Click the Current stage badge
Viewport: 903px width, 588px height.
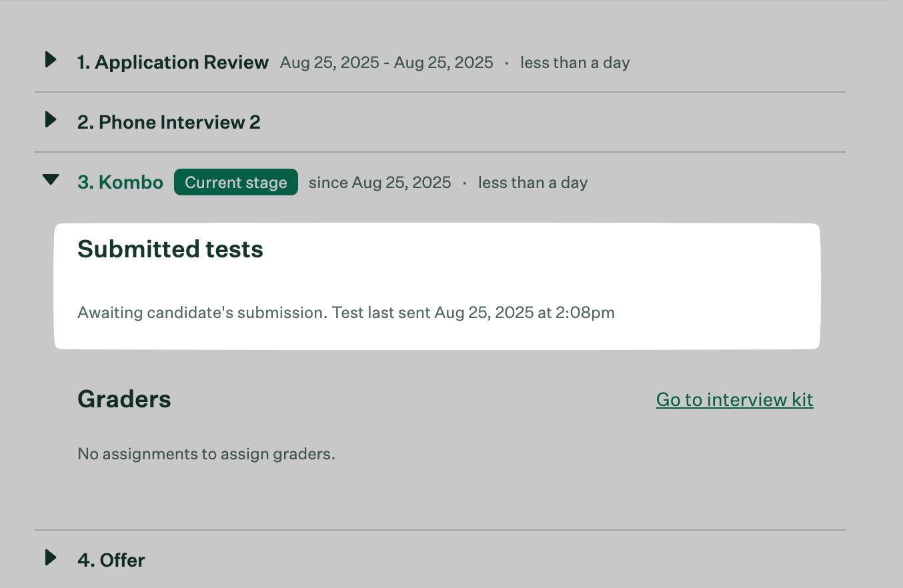236,183
